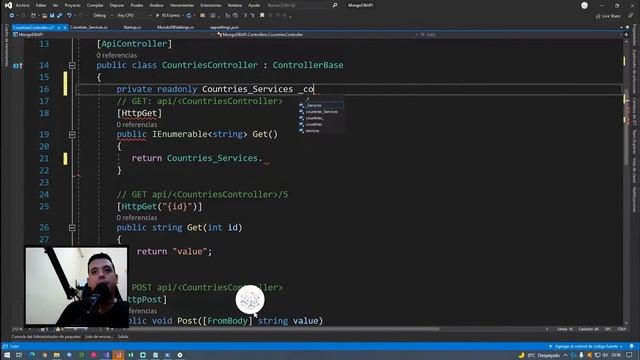The height and width of the screenshot is (360, 640).
Task: Click the refresh browser toolbar icon
Action: 189,16
